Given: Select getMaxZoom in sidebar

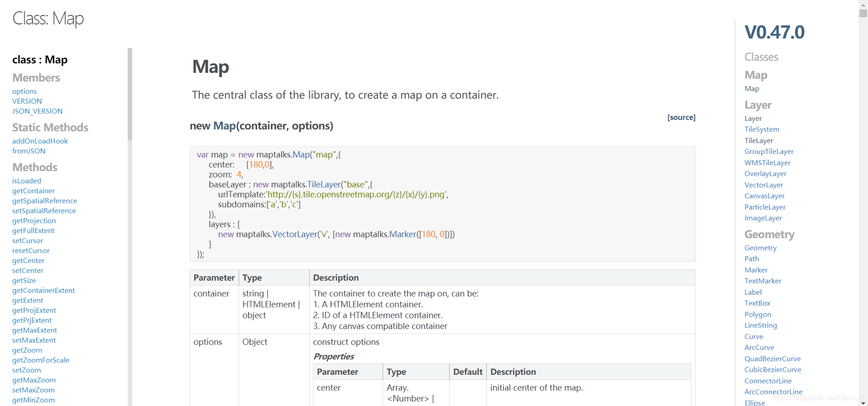Looking at the screenshot, I should point(34,380).
